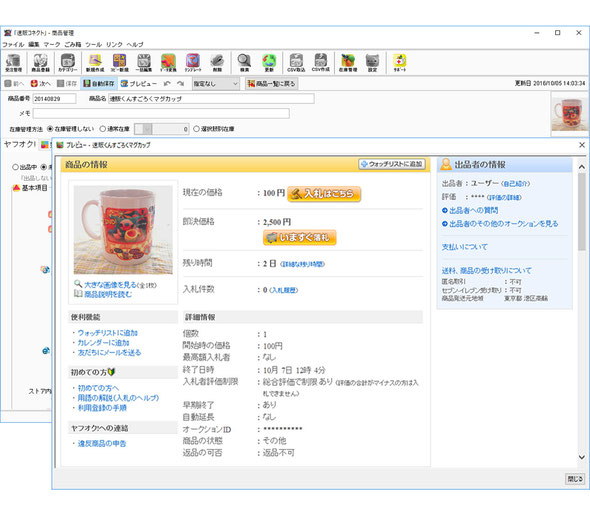Image resolution: width=590 pixels, height=519 pixels.
Task: Open the ヘルプ menu
Action: click(x=135, y=44)
